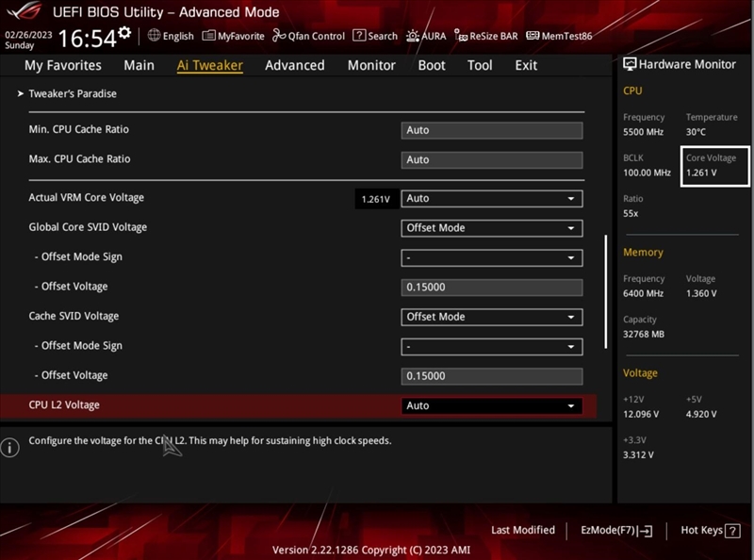Click the MemTest86 memory icon
The image size is (754, 560).
(533, 36)
